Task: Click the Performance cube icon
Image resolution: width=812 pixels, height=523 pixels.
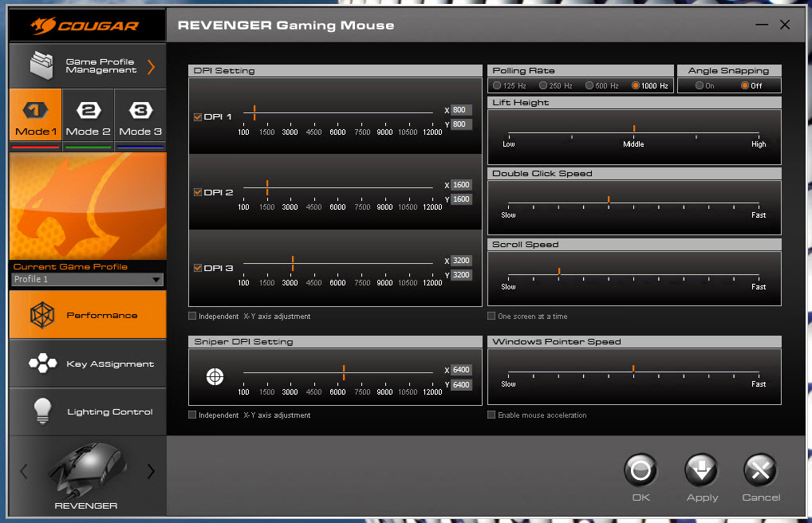Action: tap(42, 315)
